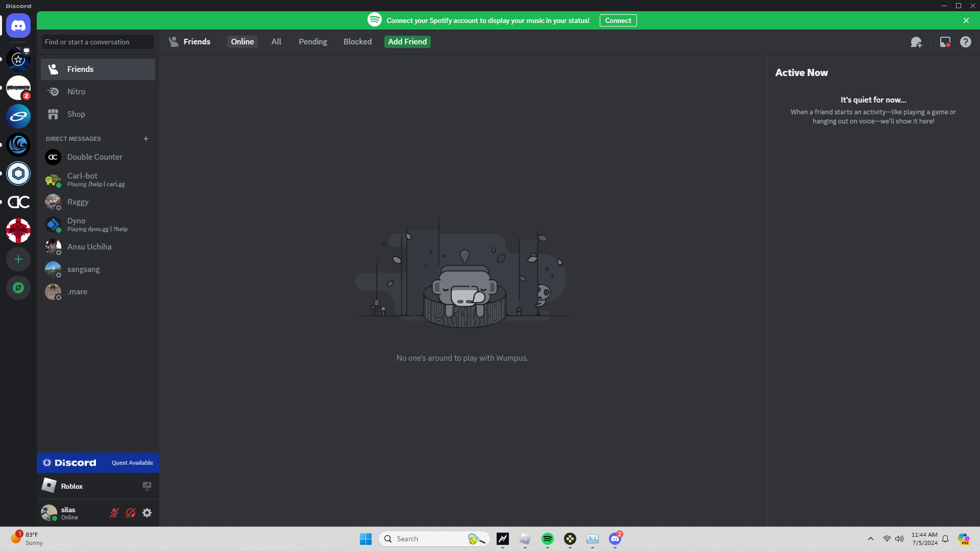Open the hexagon logo server
The image size is (980, 551).
18,173
